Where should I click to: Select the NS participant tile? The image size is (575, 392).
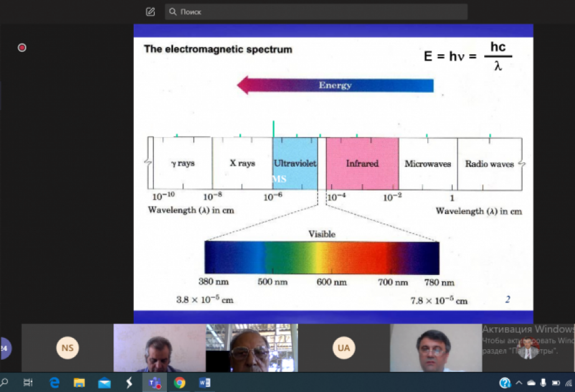click(x=67, y=348)
